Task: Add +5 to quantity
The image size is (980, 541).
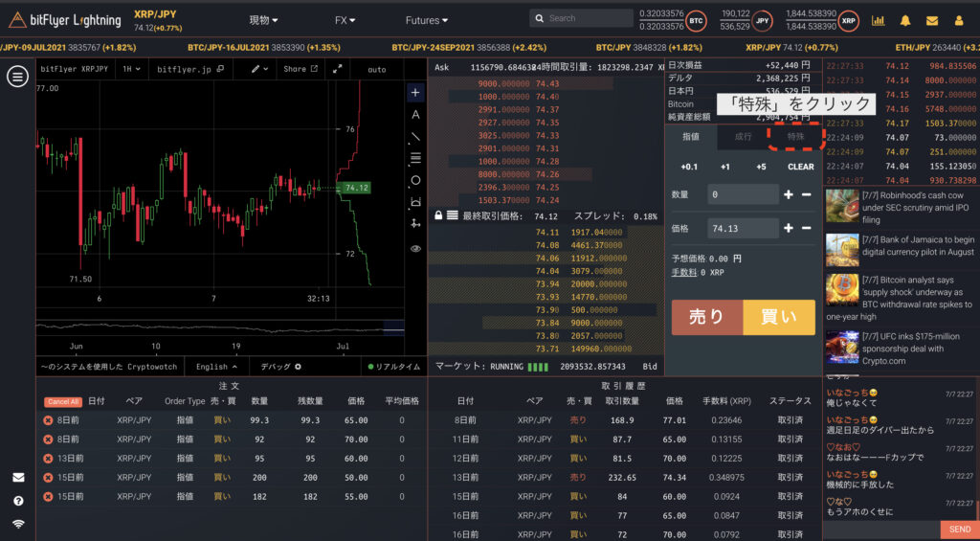Action: 761,167
